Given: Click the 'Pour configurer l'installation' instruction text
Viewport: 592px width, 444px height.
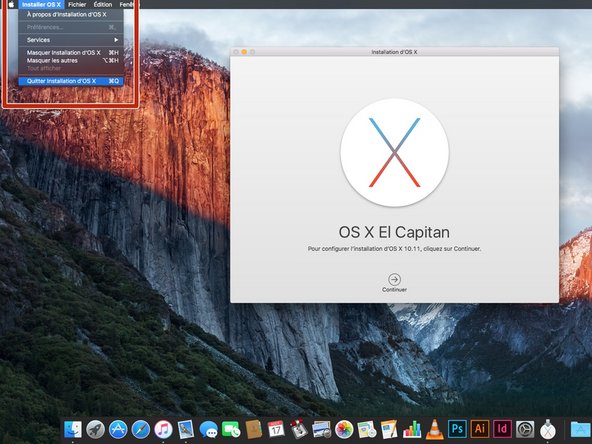Looking at the screenshot, I should click(394, 249).
